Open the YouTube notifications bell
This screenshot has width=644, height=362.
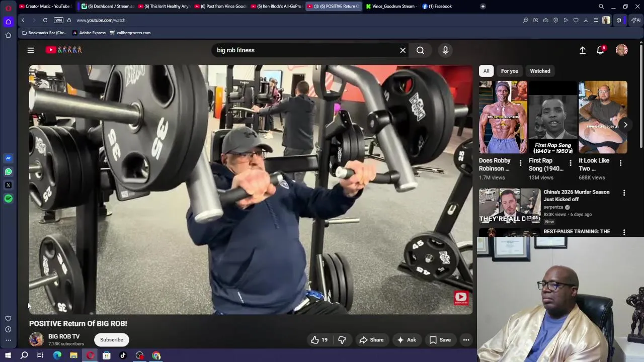pos(600,50)
